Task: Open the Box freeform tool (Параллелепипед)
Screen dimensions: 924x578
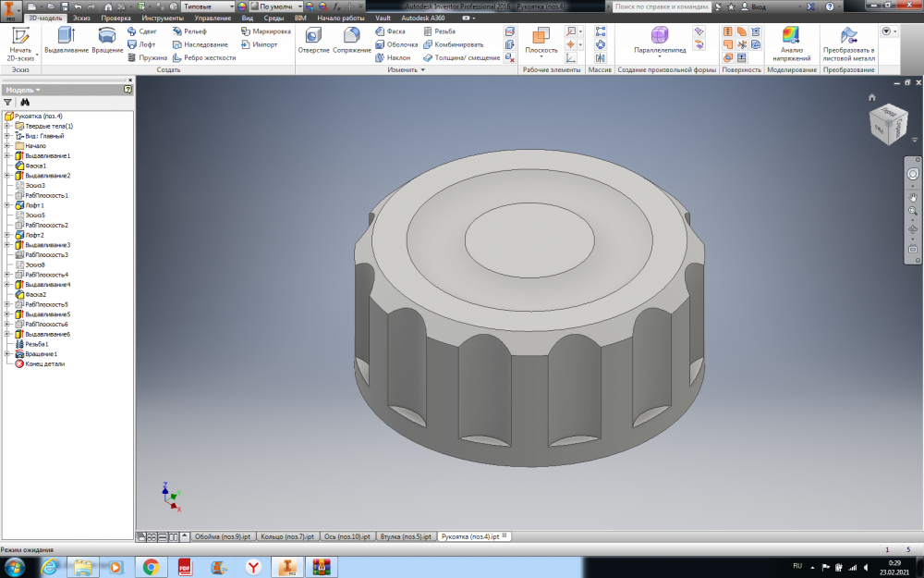Action: (x=659, y=41)
